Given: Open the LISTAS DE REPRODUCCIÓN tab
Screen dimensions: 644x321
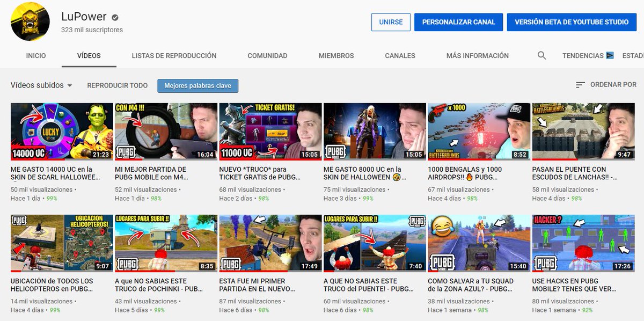Looking at the screenshot, I should coord(174,56).
